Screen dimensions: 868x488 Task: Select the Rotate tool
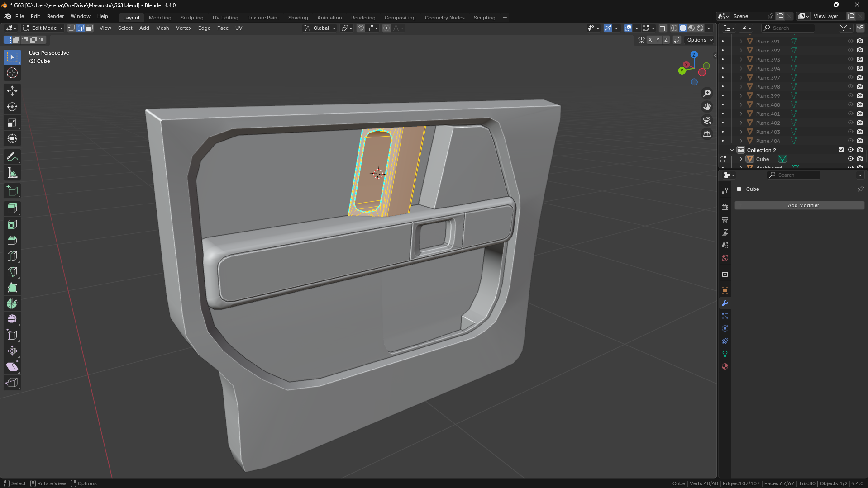point(12,107)
